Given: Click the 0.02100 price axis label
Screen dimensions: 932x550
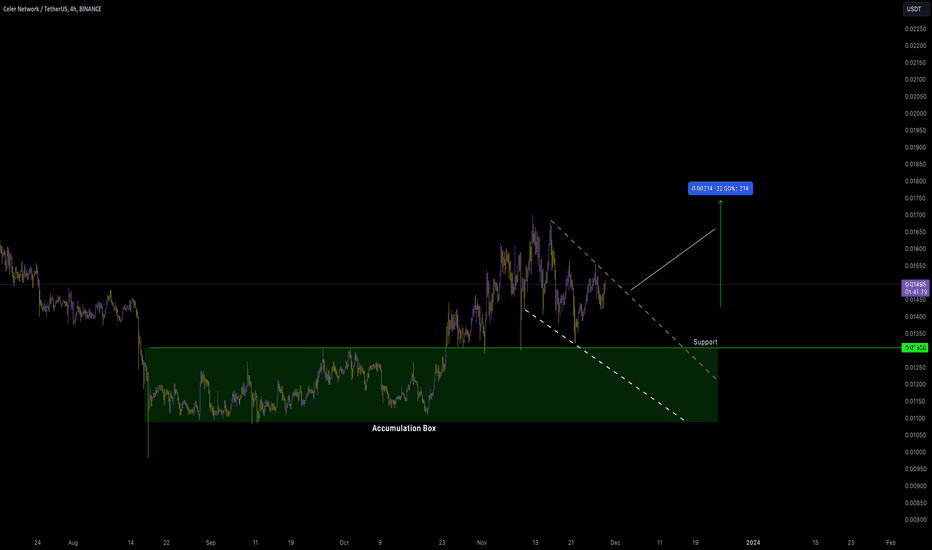Looking at the screenshot, I should click(x=915, y=80).
